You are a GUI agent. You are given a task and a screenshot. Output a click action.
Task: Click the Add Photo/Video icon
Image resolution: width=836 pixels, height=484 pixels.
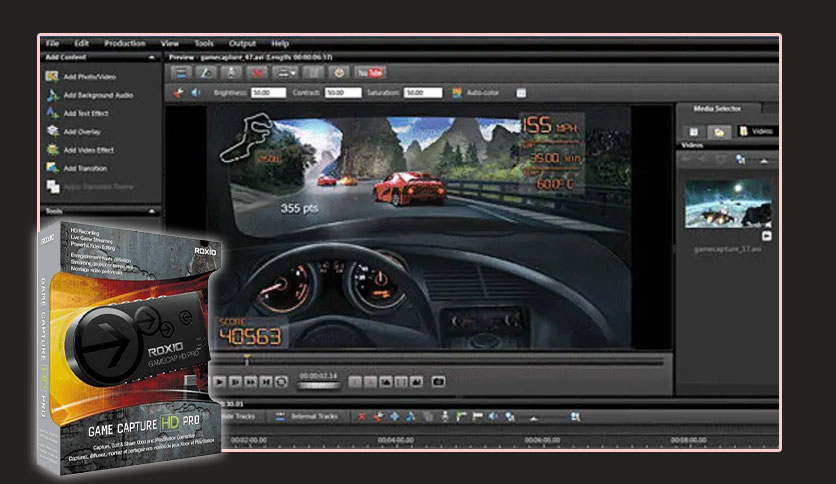pos(52,76)
